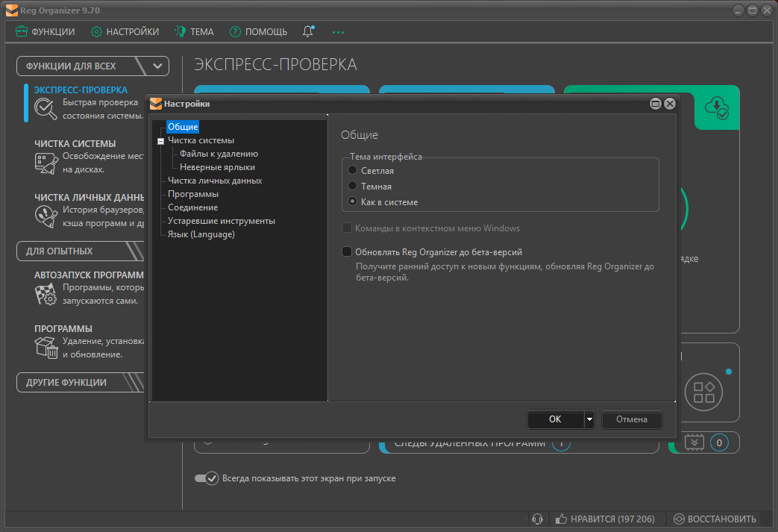Click the cloud download check icon
Screen dimensions: 778x532
717,107
